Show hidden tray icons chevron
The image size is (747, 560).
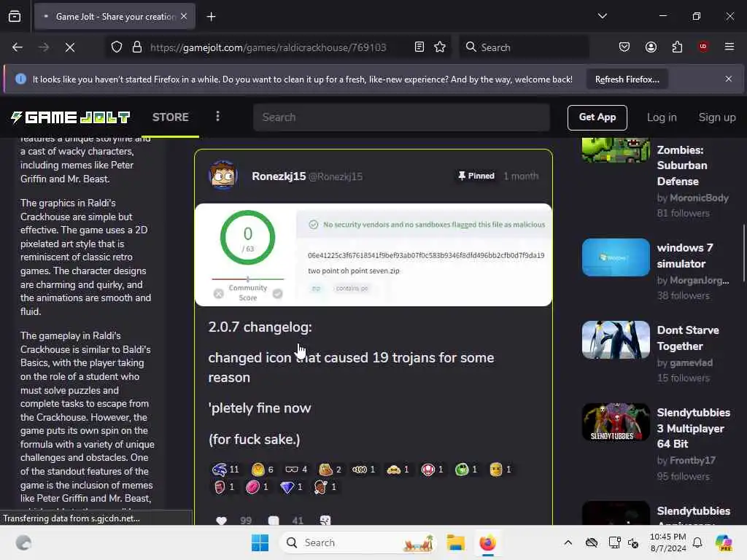pos(568,542)
